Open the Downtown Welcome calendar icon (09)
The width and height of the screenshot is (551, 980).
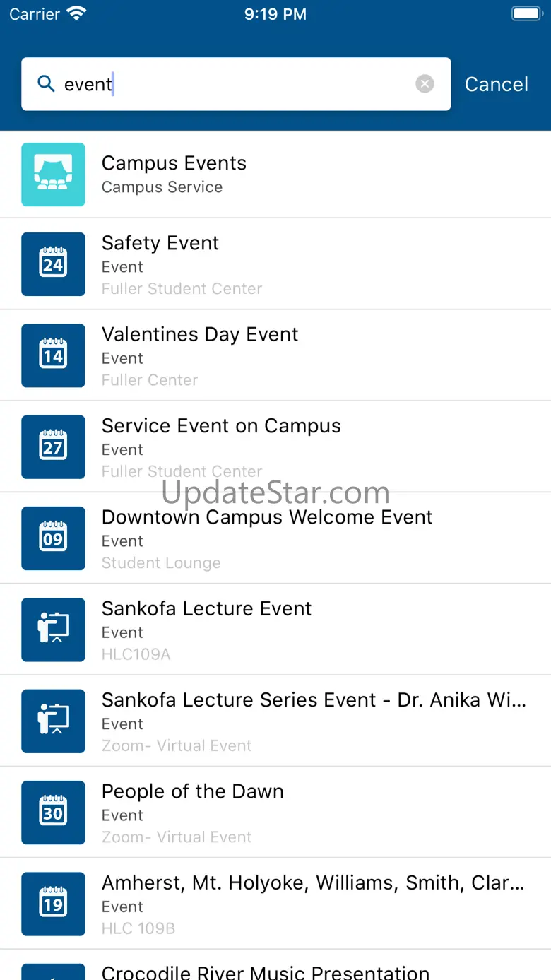click(53, 538)
